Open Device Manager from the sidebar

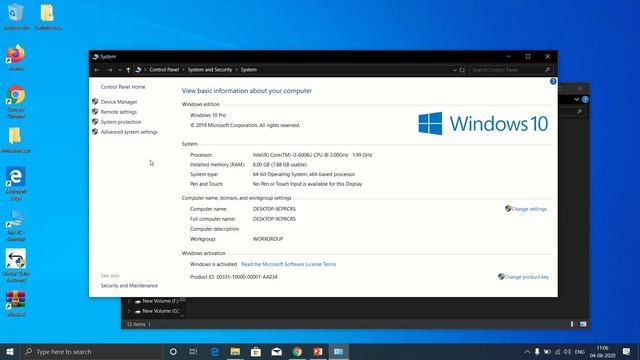[x=119, y=102]
